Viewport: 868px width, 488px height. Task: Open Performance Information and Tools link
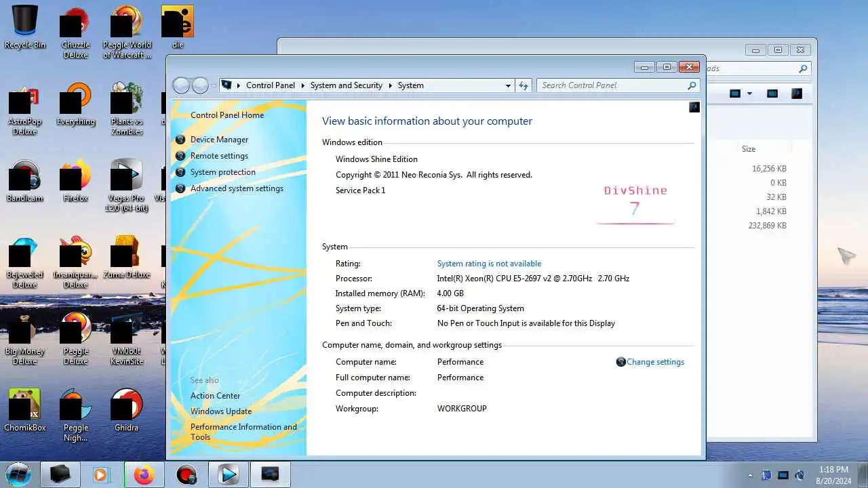(243, 432)
